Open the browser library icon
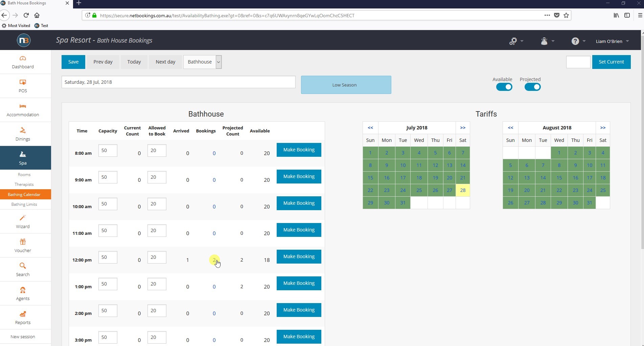This screenshot has height=346, width=644. [616, 15]
